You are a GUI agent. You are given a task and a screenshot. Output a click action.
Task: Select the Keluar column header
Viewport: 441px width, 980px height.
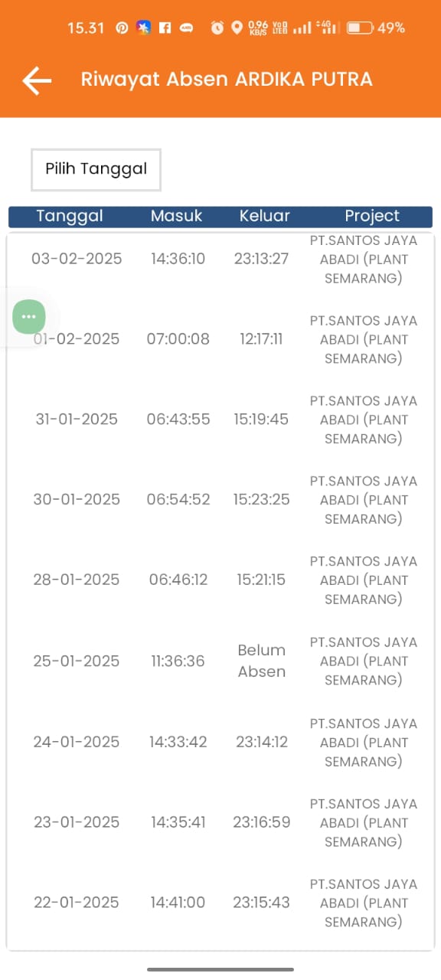tap(265, 216)
